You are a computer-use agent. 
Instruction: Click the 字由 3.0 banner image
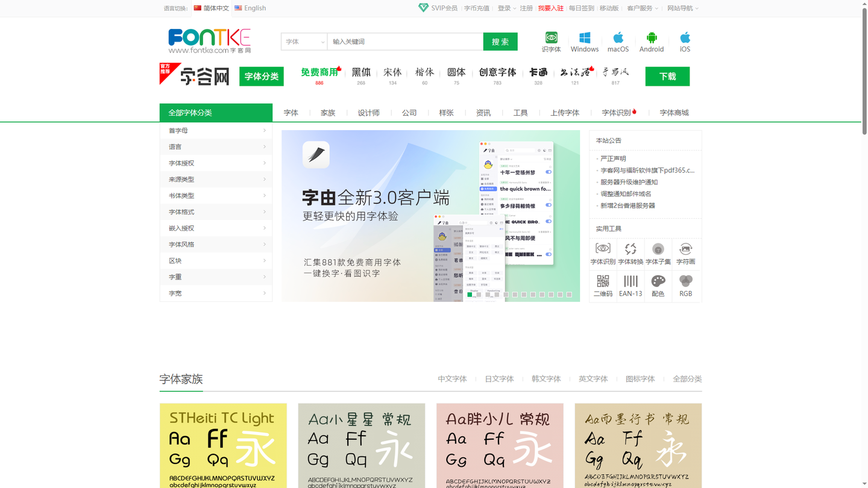[430, 216]
